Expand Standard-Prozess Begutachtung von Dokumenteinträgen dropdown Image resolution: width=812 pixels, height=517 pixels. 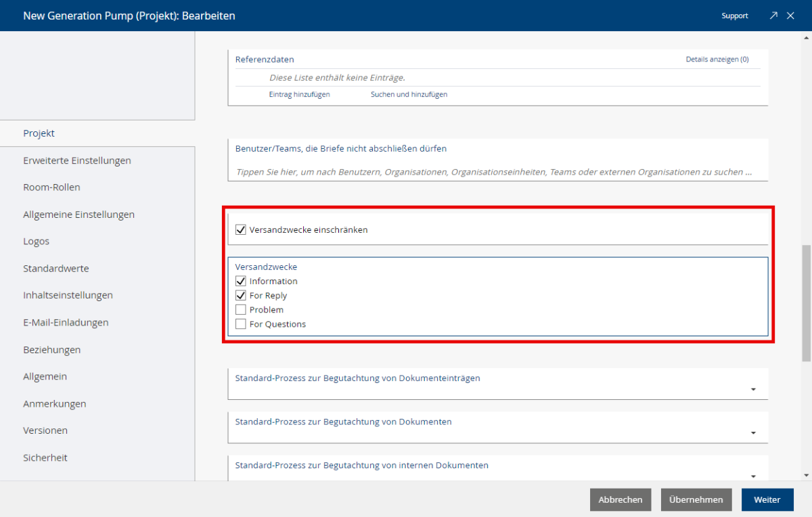(753, 390)
